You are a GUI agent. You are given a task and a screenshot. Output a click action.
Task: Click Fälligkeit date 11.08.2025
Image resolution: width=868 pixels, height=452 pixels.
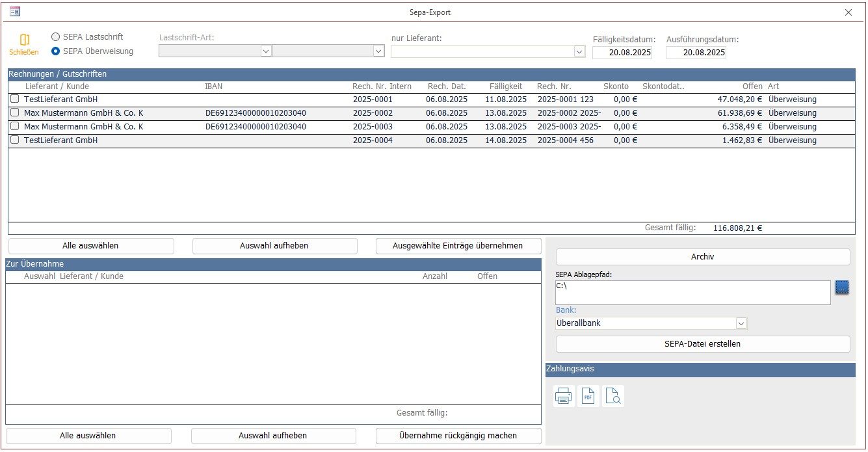pyautogui.click(x=506, y=100)
